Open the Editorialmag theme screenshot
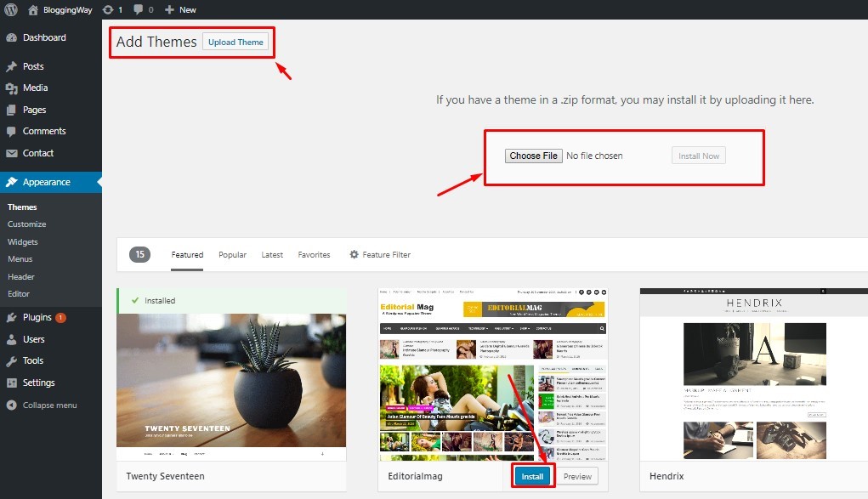 pos(493,374)
